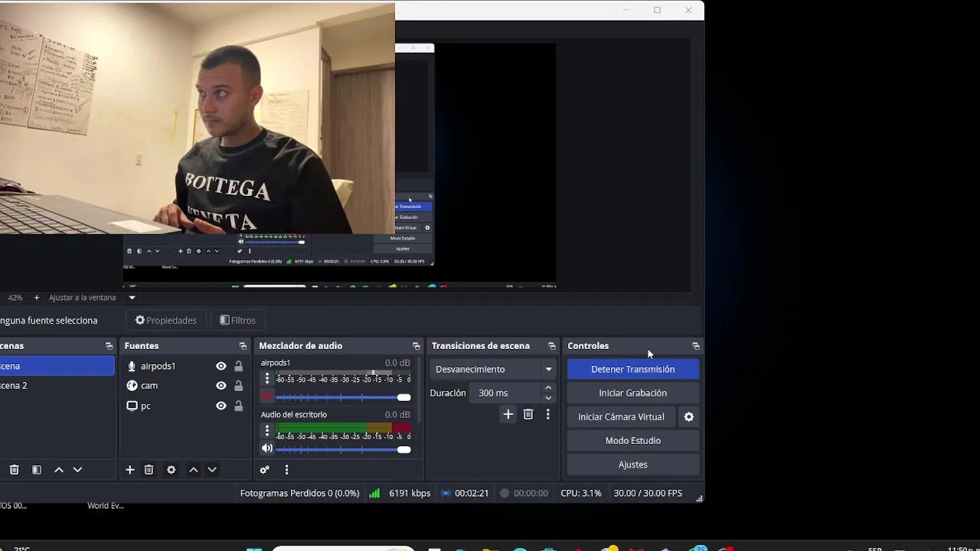Click Iniciar Cámara Virtual button
Viewport: 980px width, 551px height.
[x=621, y=417]
